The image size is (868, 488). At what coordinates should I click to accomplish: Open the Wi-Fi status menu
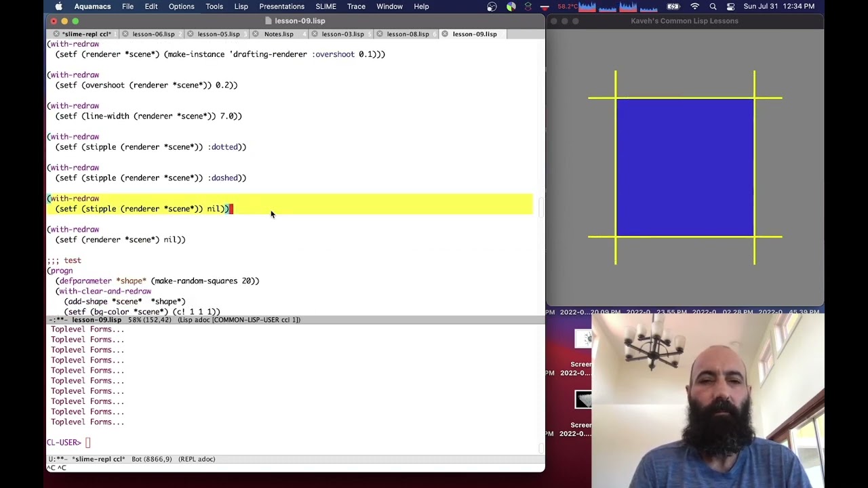(694, 6)
